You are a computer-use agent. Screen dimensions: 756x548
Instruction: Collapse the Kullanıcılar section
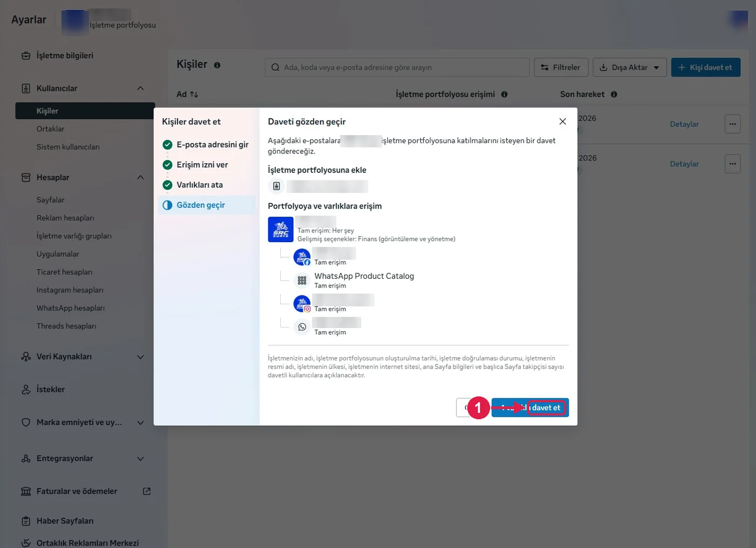(140, 88)
